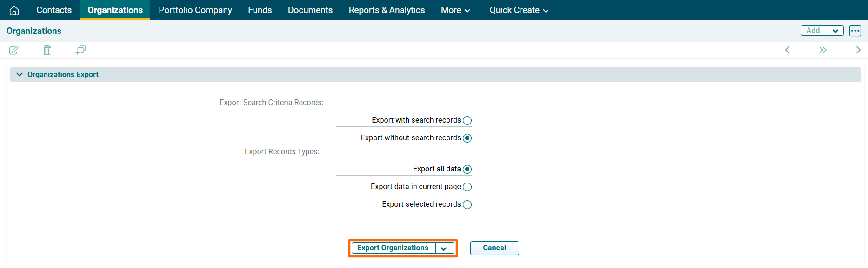Open the Portfolio Company tab
Image resolution: width=868 pixels, height=268 pixels.
pyautogui.click(x=195, y=10)
